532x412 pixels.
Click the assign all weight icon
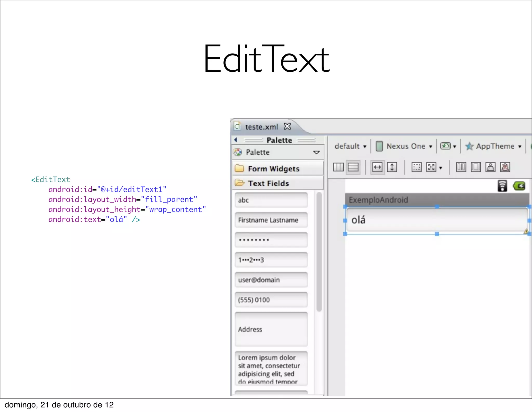pos(476,167)
